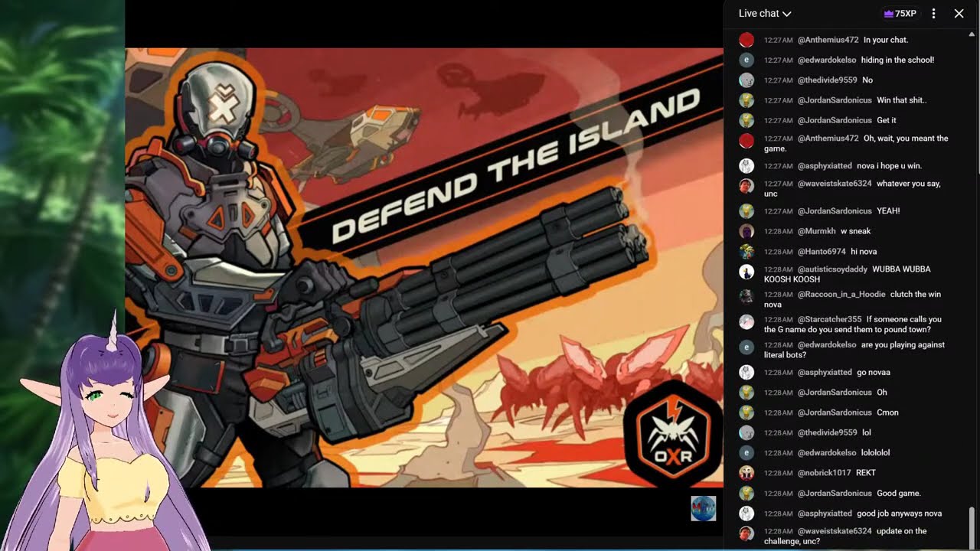Open thedivide9559 avatar beside 'No' message
The width and height of the screenshot is (980, 551).
click(746, 80)
